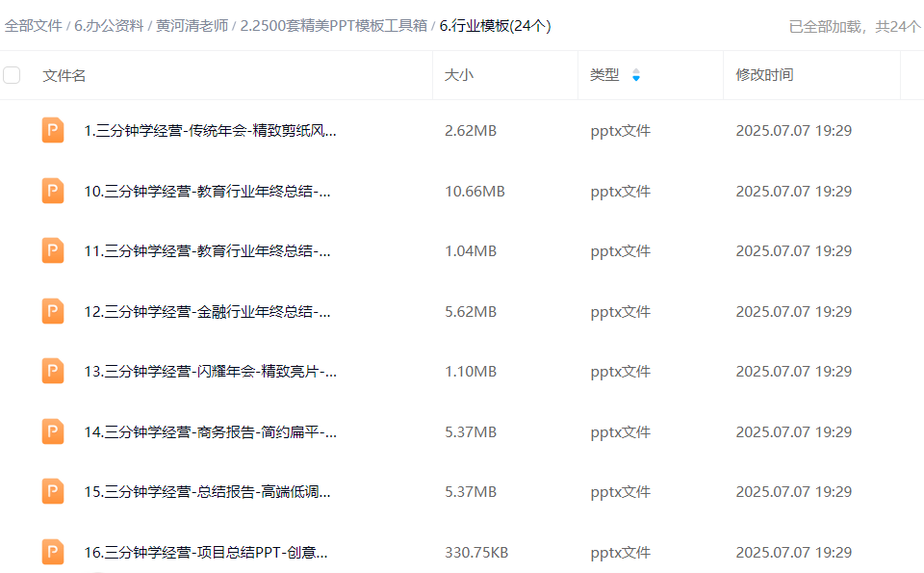Image resolution: width=924 pixels, height=573 pixels.
Task: Click the PPT icon for file 13 闪耀年会
Action: tap(53, 371)
